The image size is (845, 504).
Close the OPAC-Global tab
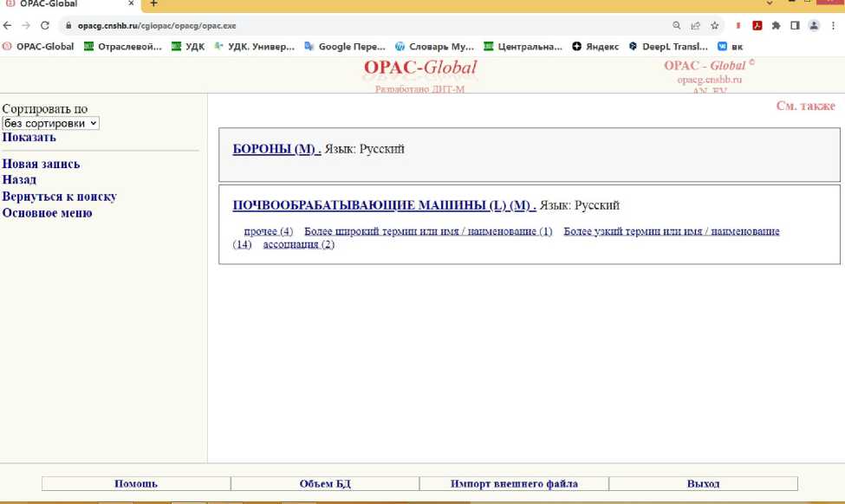click(x=131, y=3)
